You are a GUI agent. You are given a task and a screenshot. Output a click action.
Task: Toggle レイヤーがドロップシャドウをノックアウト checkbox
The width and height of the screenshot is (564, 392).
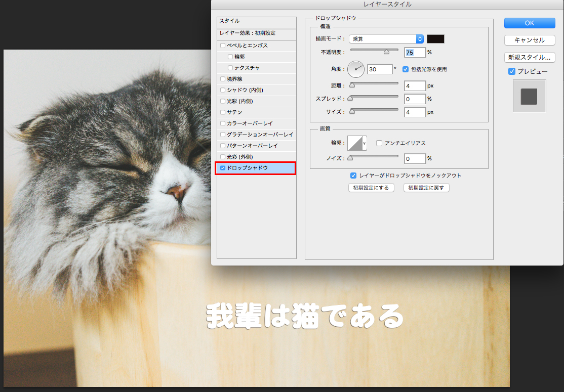353,176
